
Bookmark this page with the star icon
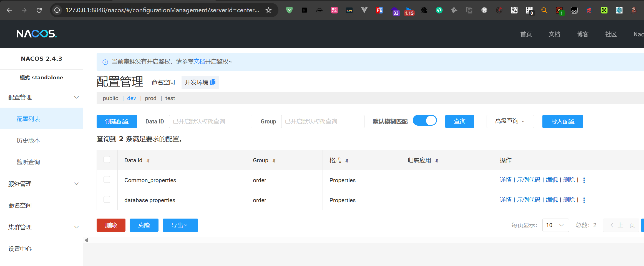[x=268, y=10]
